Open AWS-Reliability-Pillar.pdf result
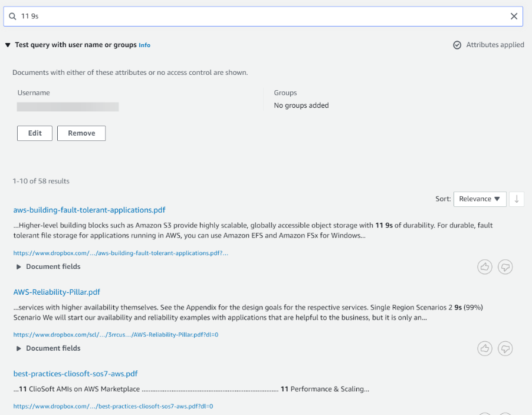This screenshot has height=415, width=532. 57,292
